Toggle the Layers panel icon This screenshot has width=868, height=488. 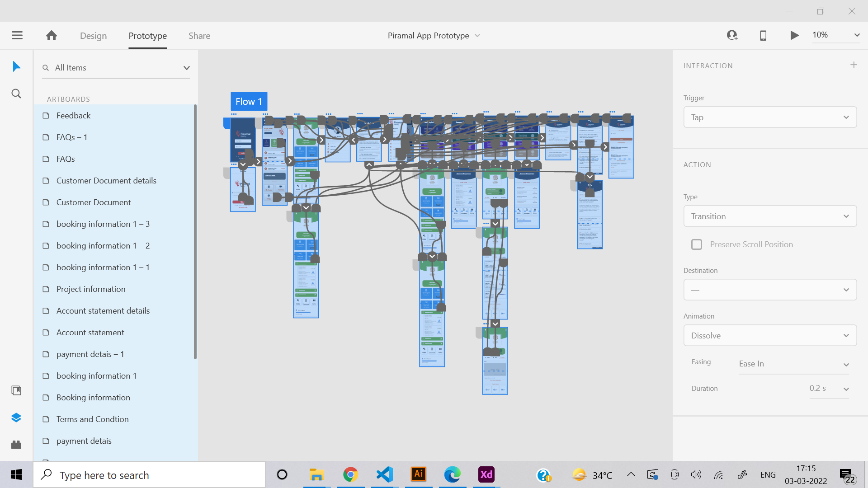tap(16, 418)
